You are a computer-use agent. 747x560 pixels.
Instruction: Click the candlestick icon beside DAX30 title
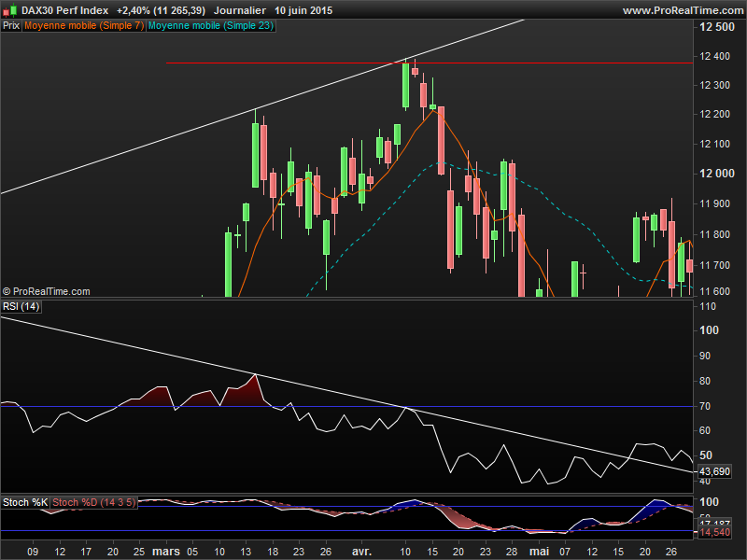(x=10, y=10)
